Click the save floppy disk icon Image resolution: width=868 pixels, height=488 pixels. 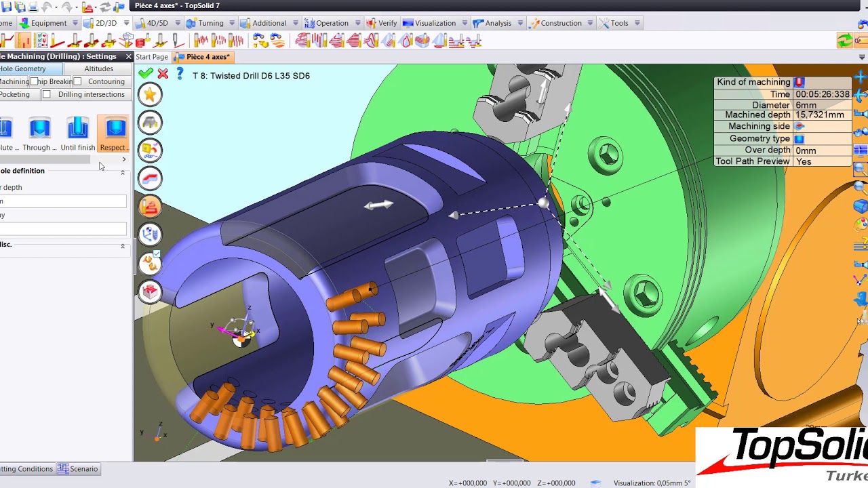(x=6, y=6)
